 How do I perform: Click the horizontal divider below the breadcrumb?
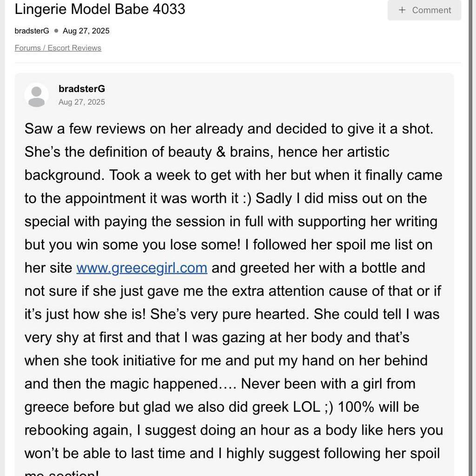[238, 63]
